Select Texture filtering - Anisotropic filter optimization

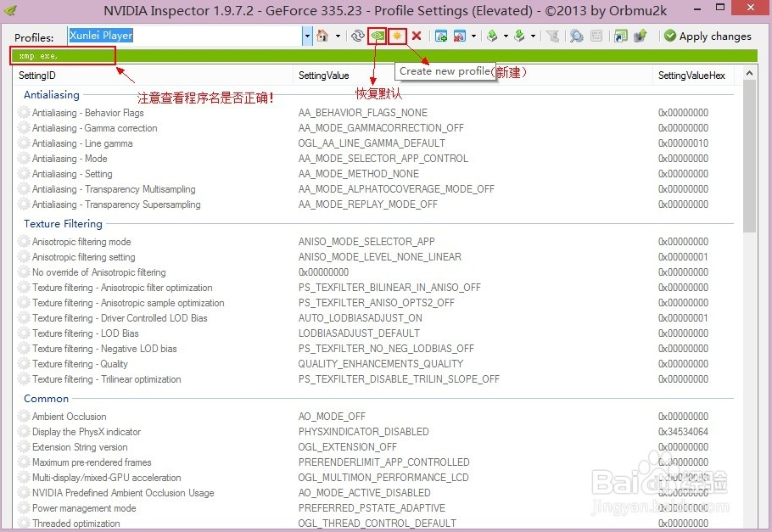pyautogui.click(x=122, y=288)
